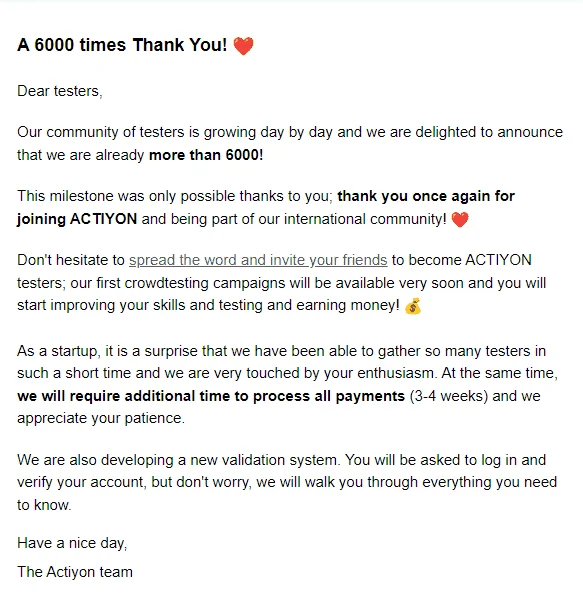
Task: Click the bold 'joining ACTIYON' text
Action: 77,219
